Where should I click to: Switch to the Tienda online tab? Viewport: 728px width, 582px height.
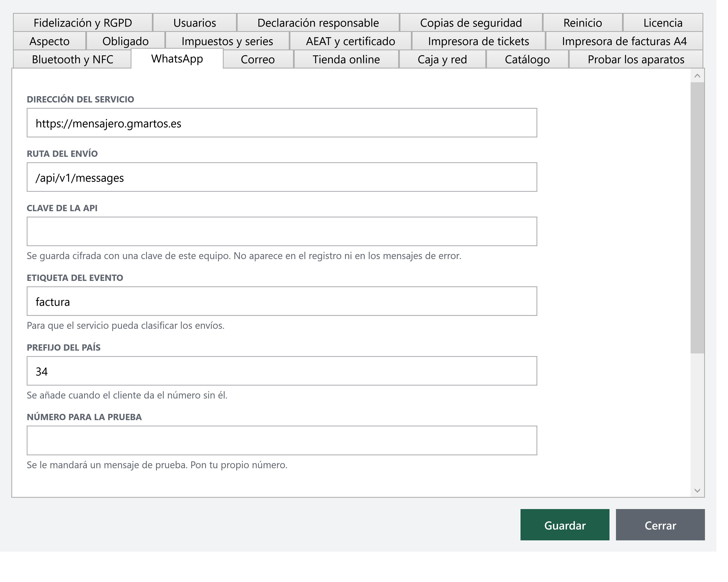(x=346, y=59)
